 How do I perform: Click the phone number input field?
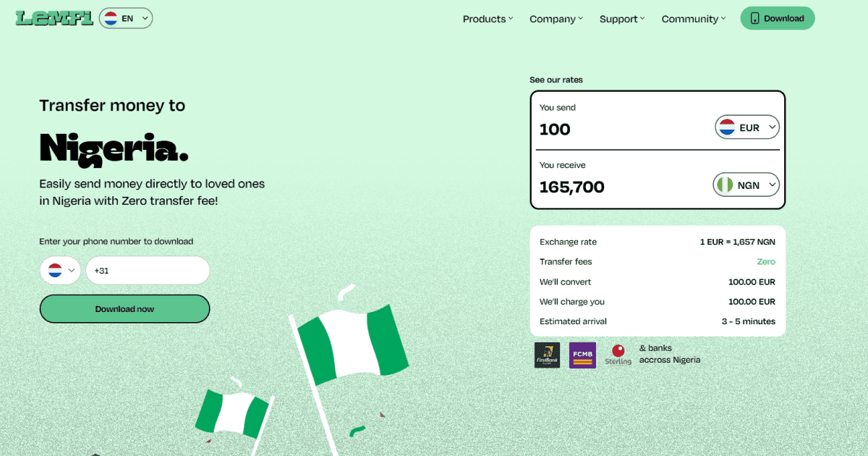point(148,271)
